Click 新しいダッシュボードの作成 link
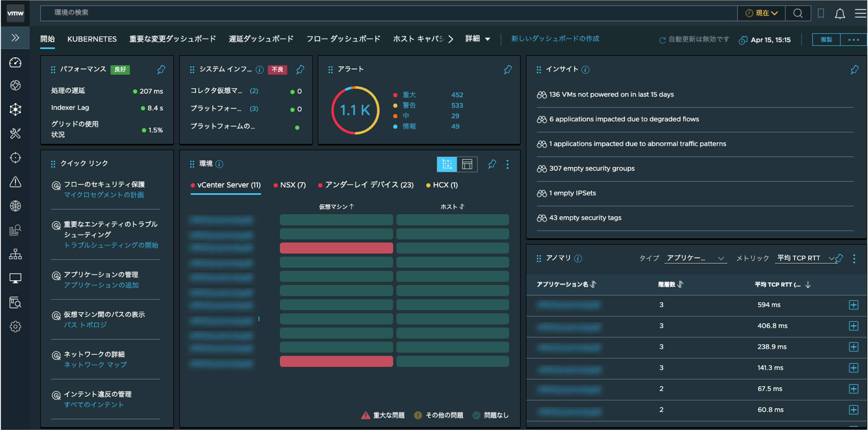The height and width of the screenshot is (430, 868). pyautogui.click(x=555, y=39)
